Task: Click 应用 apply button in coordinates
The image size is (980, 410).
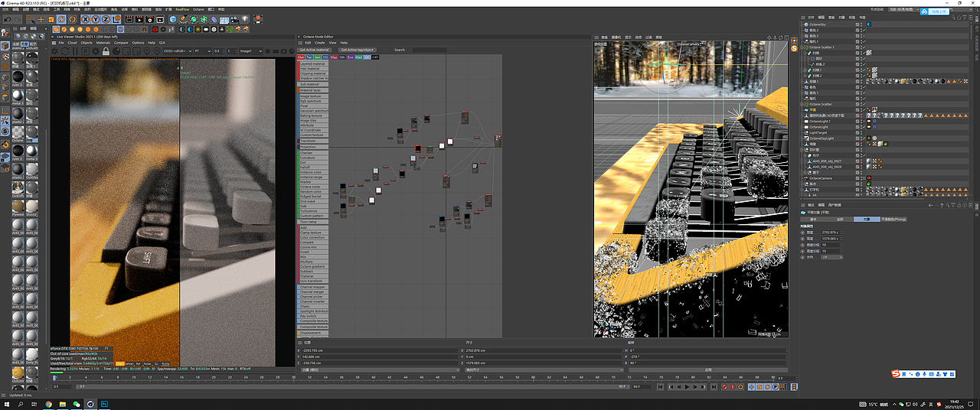Action: tap(708, 369)
